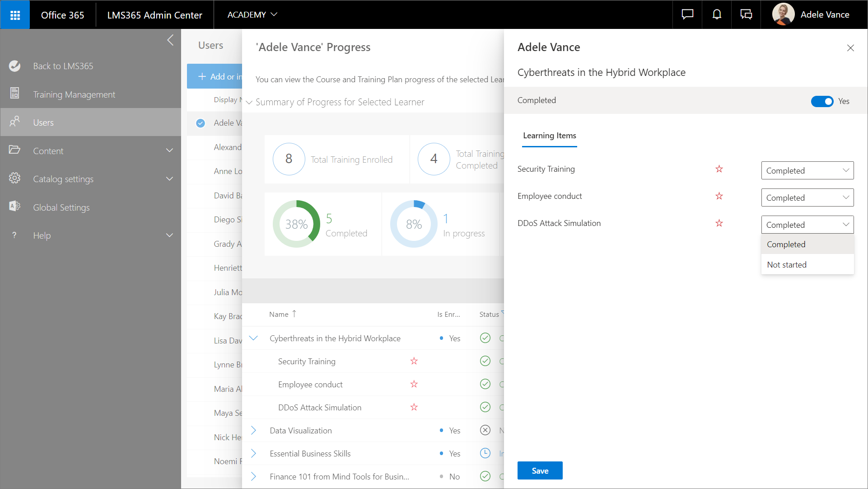Select Not started from the dropdown list
Viewport: 868px width, 489px height.
pos(786,265)
